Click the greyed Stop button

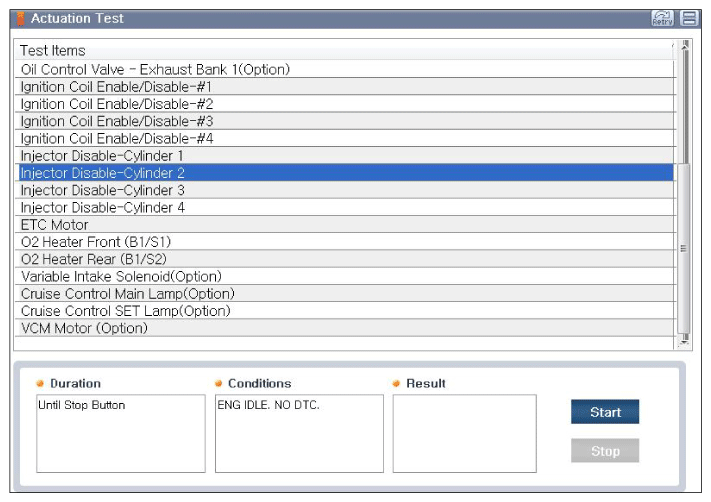pyautogui.click(x=605, y=450)
